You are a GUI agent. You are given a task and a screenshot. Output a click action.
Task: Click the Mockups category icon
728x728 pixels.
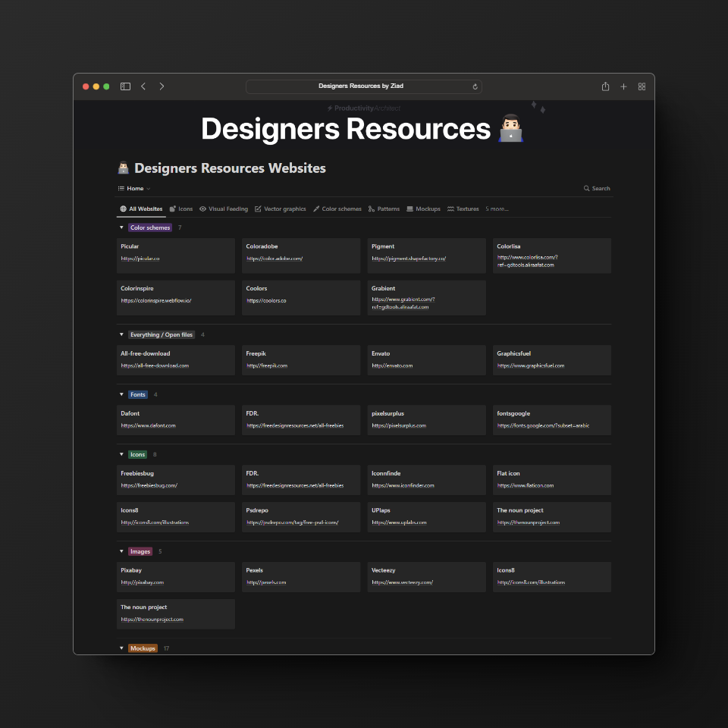409,209
